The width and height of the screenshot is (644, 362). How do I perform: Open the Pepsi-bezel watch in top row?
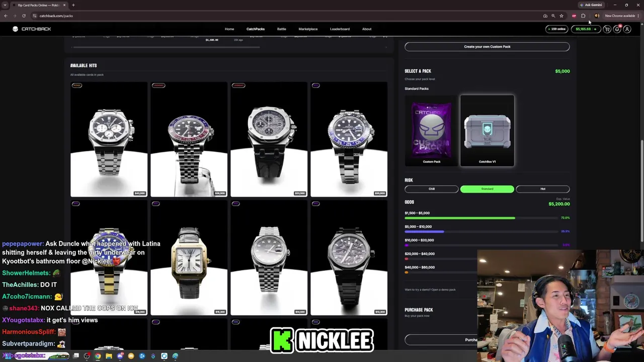coord(189,139)
